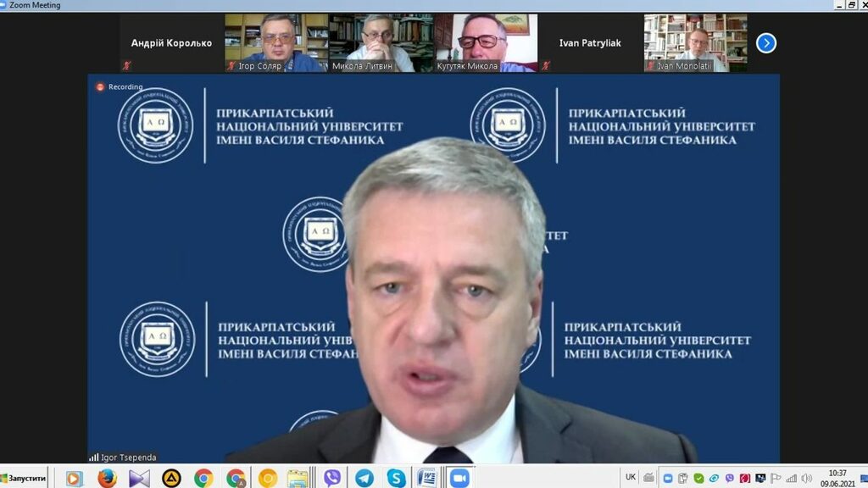868x488 pixels.
Task: Select Андрій Королько's participant tile
Action: pos(171,42)
